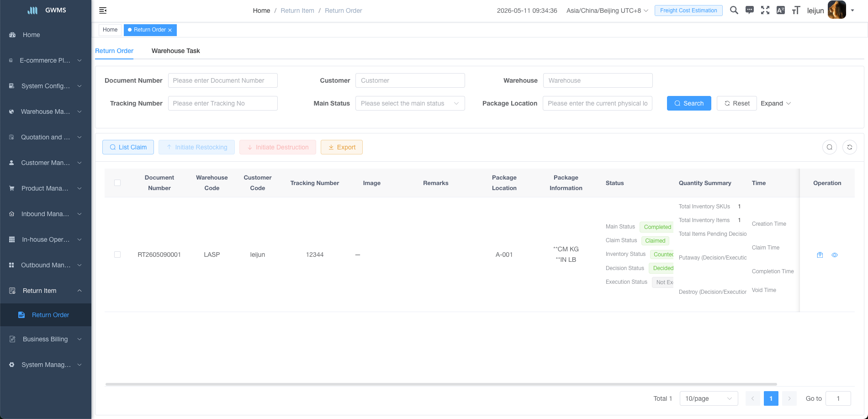Select page 1 in pagination

click(x=771, y=398)
